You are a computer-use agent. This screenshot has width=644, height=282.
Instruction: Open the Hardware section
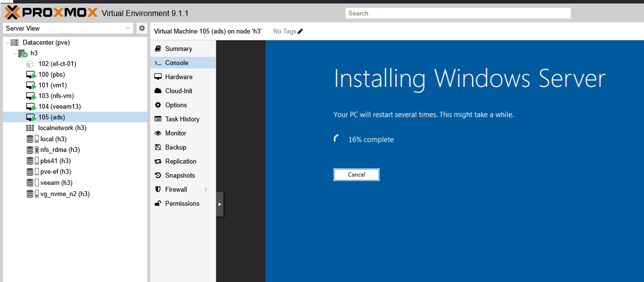(x=183, y=77)
